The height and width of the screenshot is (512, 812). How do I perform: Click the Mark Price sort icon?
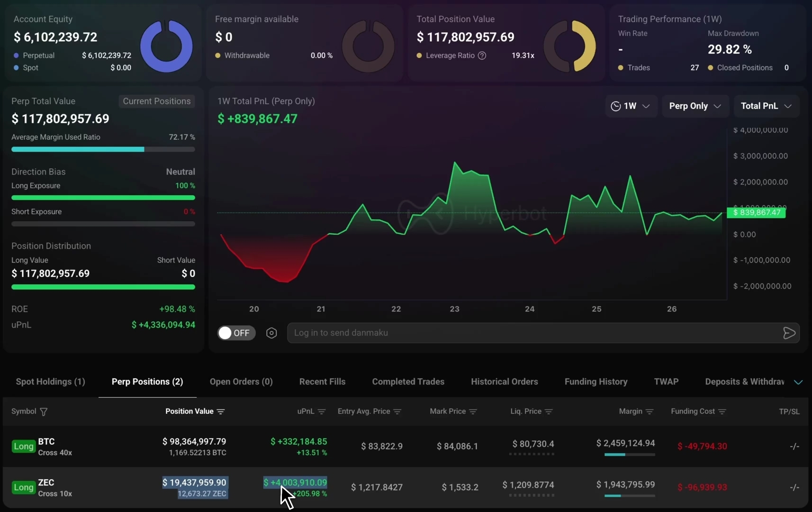click(x=473, y=411)
